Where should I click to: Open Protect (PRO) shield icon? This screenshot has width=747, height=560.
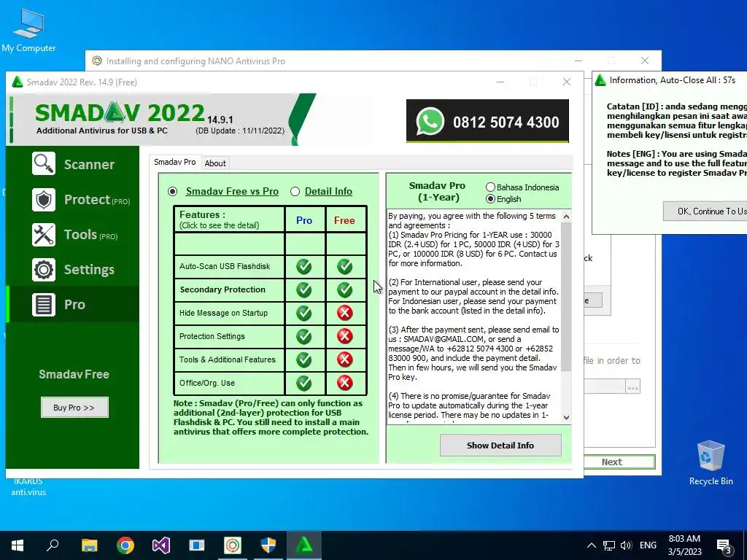point(44,200)
